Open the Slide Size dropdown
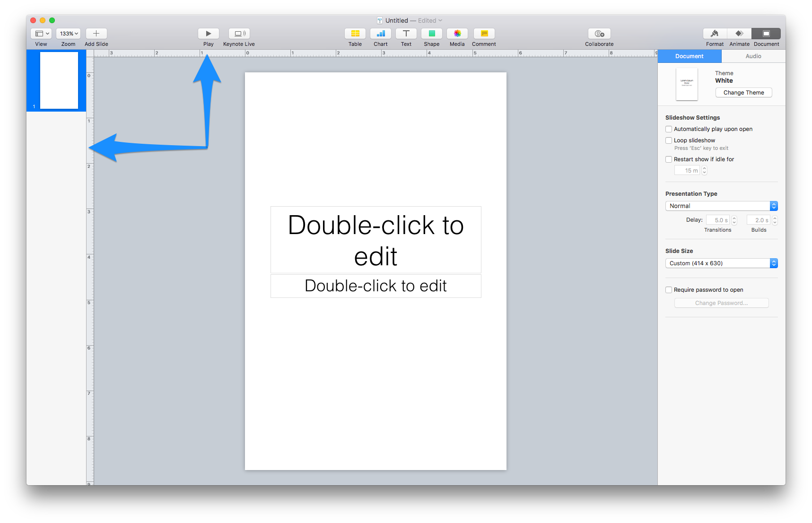The width and height of the screenshot is (812, 523). coord(721,263)
